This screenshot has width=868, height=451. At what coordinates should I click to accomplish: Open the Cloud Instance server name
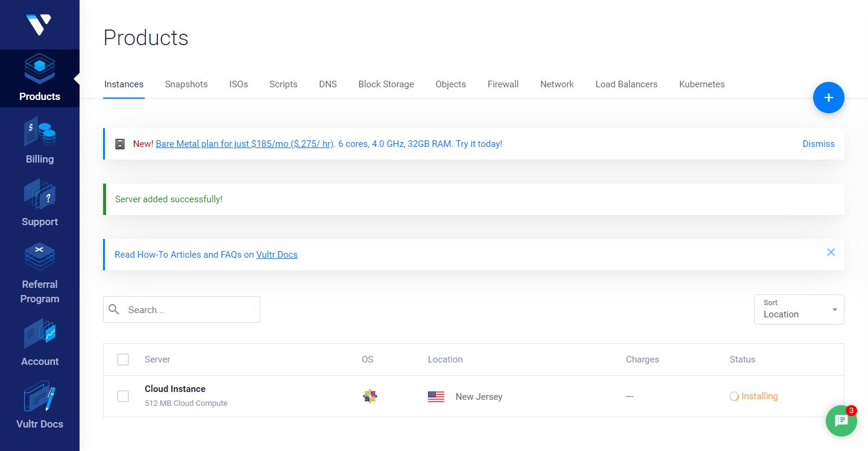[175, 389]
